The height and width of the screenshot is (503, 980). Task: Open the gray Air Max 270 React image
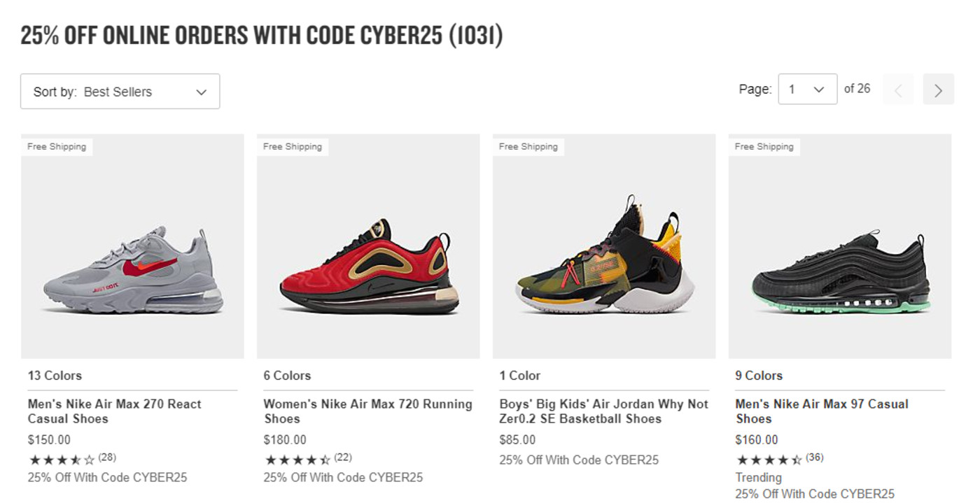pos(132,246)
